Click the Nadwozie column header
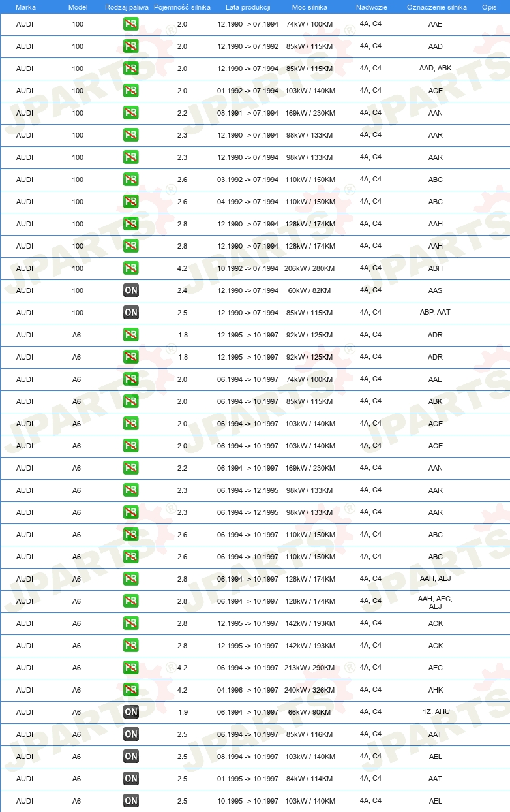The image size is (510, 812). (371, 7)
